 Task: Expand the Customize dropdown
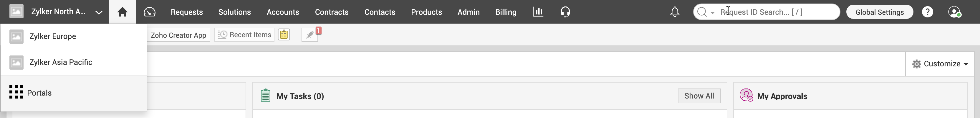[x=940, y=64]
